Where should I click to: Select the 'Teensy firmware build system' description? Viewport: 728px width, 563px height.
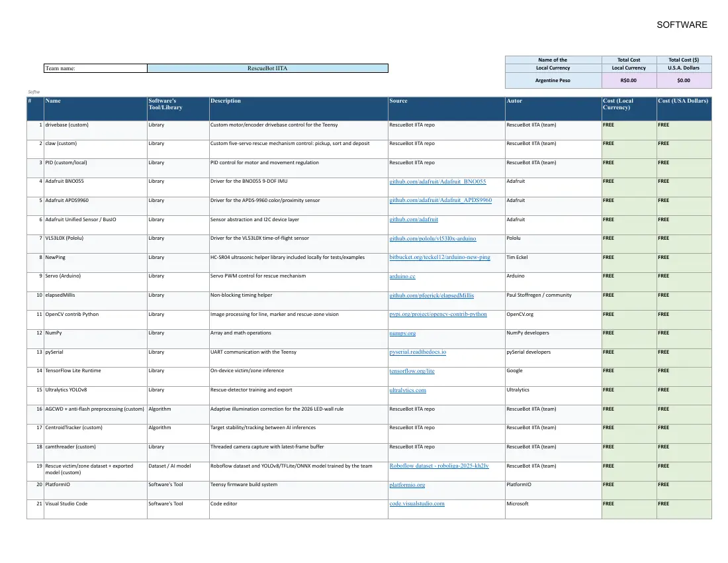298,491
